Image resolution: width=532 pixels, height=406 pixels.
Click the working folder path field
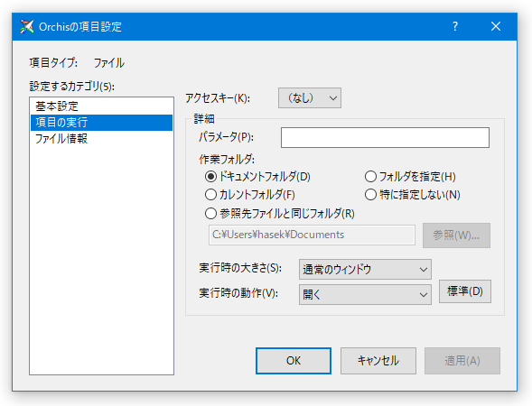click(312, 235)
